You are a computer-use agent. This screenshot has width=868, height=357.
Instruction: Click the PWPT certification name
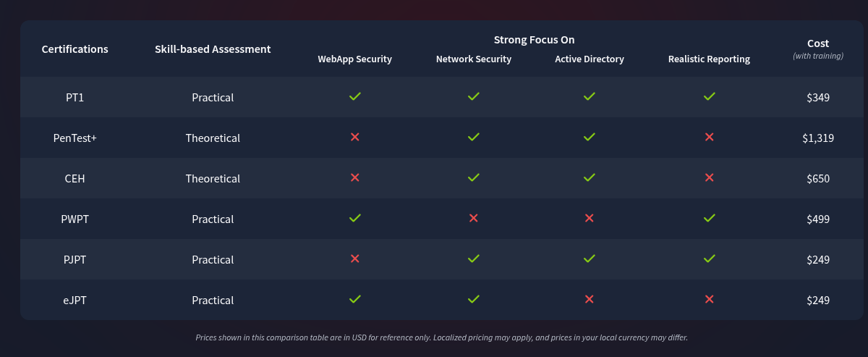75,219
